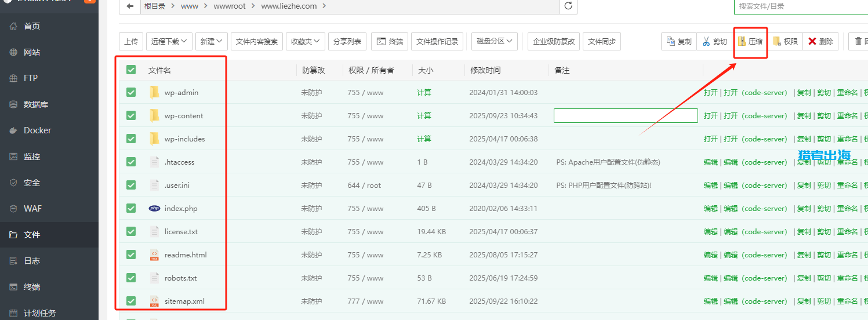Screen dimensions: 868x320
Task: Click the back arrow beside the path bar
Action: click(130, 6)
